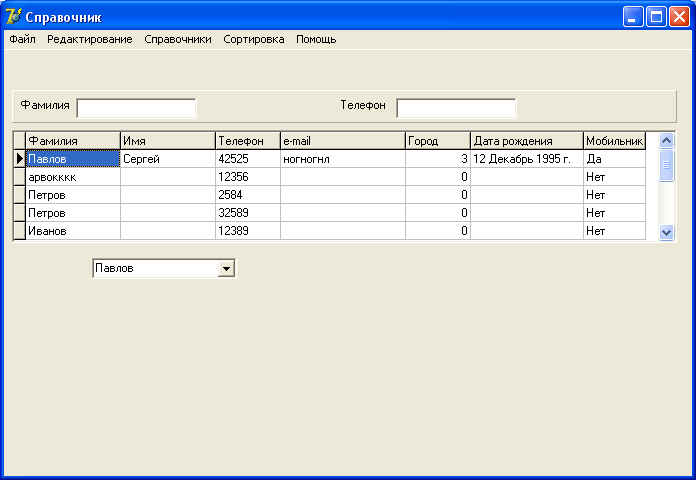Click the Дата рождения column header
The image size is (696, 480).
526,141
